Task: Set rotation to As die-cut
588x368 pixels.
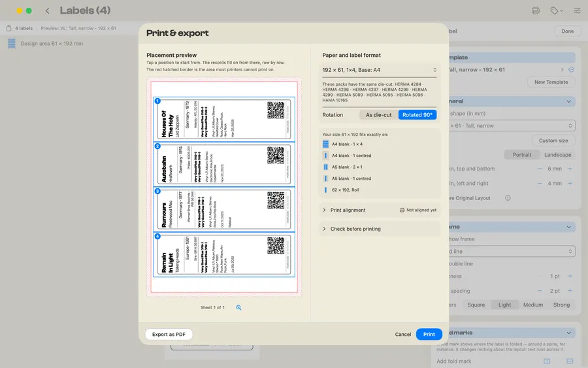Action: [x=378, y=115]
